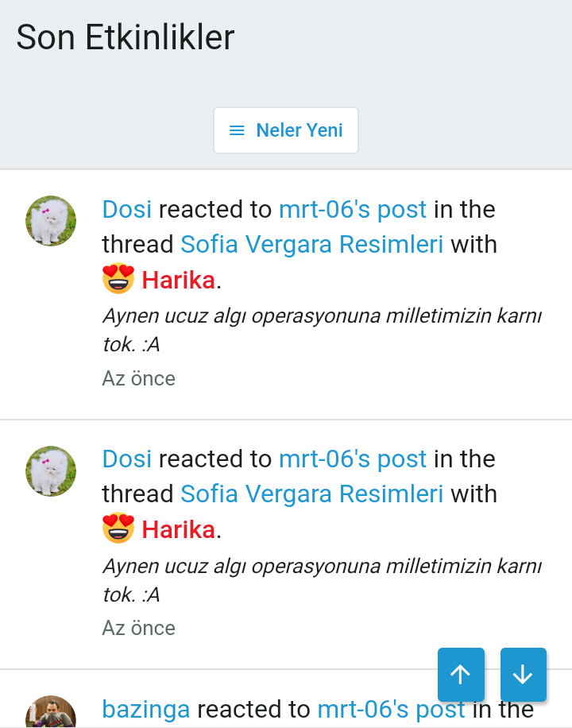This screenshot has width=572, height=728.
Task: Click heart-eyes emoji in second activity entry
Action: (x=118, y=529)
